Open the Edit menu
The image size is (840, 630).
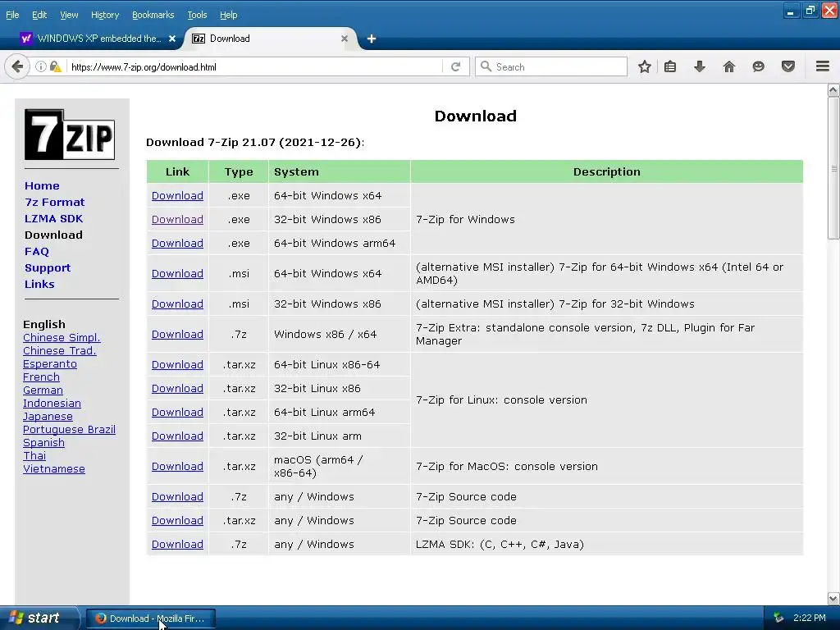[39, 15]
